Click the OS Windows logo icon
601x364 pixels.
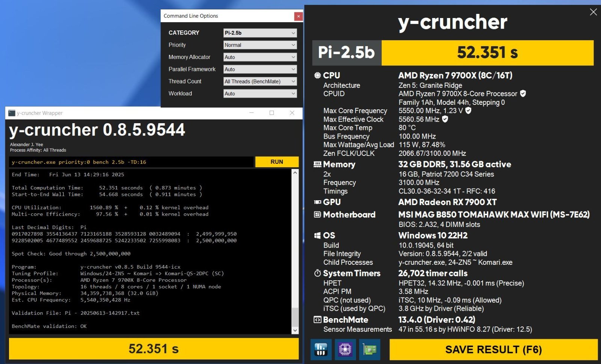pyautogui.click(x=318, y=236)
